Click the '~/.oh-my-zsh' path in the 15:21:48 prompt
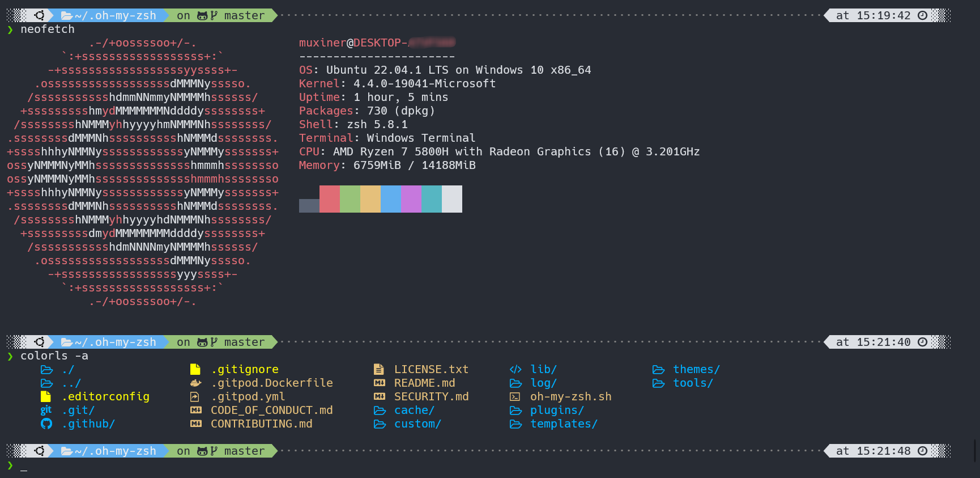 116,451
